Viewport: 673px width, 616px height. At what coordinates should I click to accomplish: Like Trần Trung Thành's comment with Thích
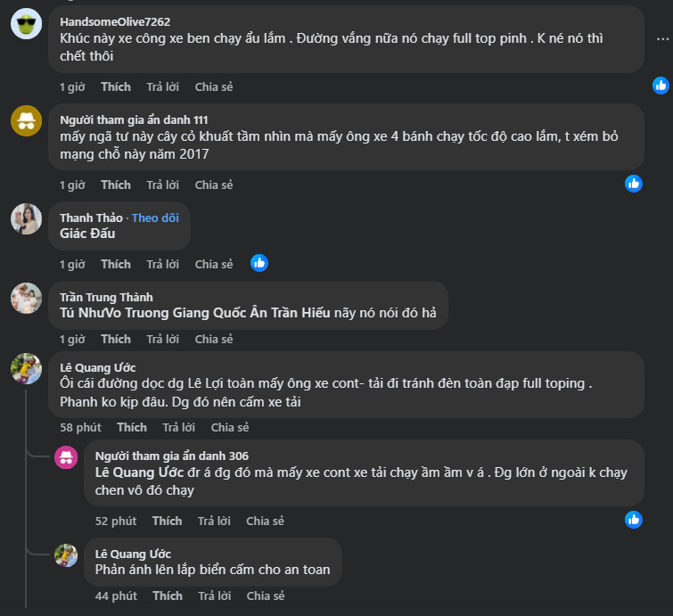[116, 339]
